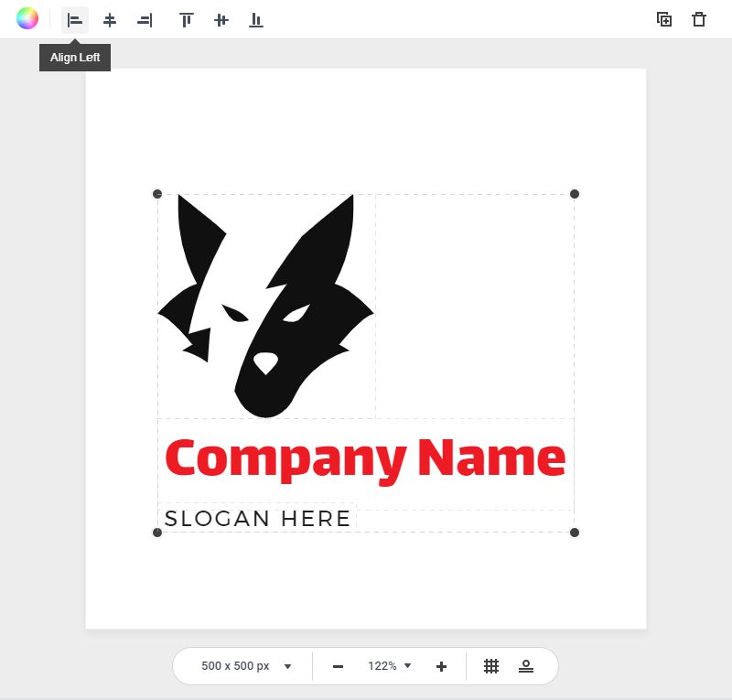732x700 pixels.
Task: Select the Company Name text
Action: pyautogui.click(x=365, y=458)
